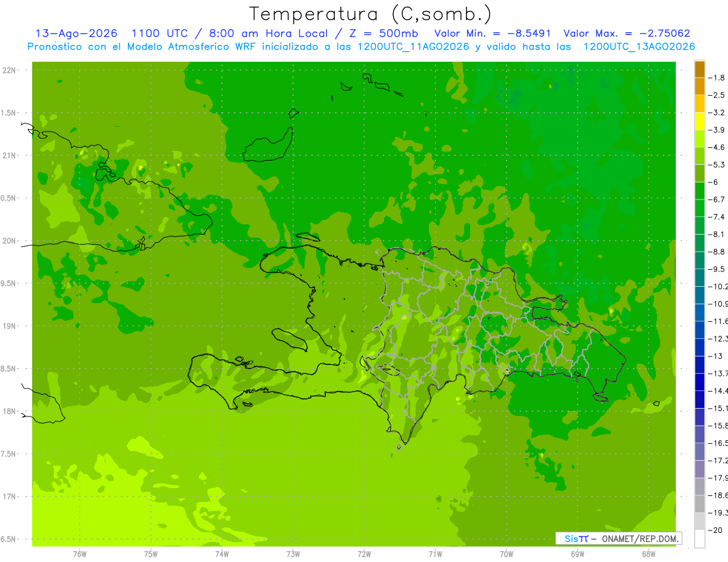728x562 pixels.
Task: Click the "76W" longitude label
Action: 79,554
